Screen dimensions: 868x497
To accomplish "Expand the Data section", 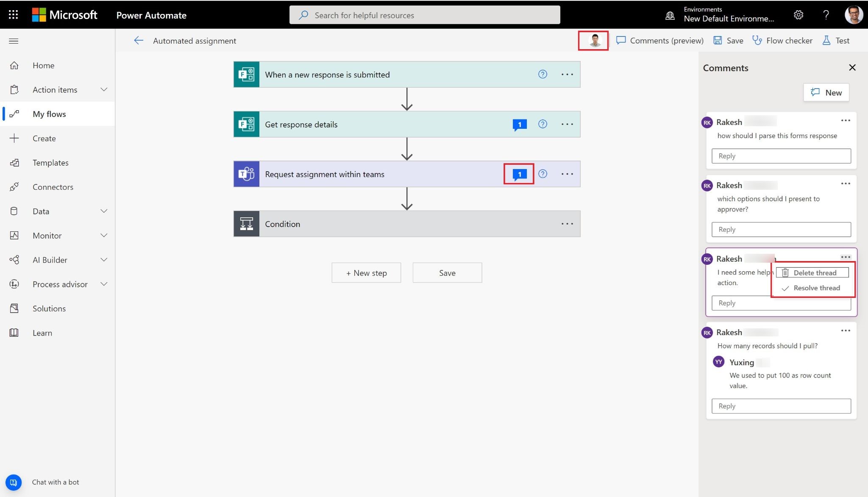I will [x=104, y=211].
